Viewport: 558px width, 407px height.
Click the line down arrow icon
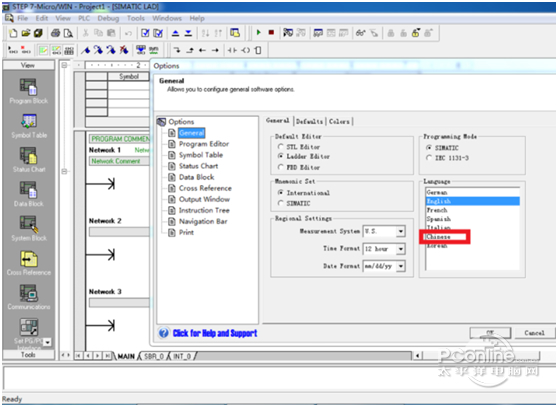coord(177,50)
